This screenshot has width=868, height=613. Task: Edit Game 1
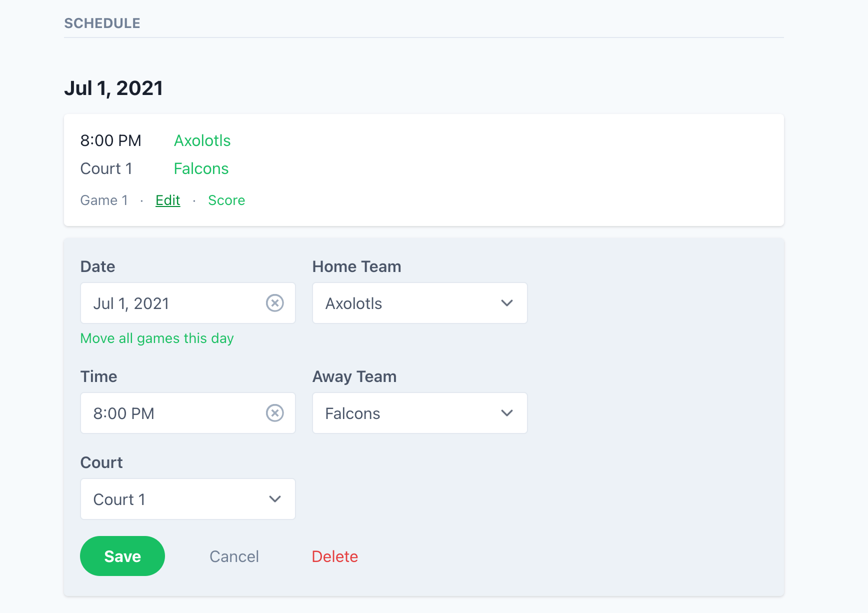pos(167,200)
